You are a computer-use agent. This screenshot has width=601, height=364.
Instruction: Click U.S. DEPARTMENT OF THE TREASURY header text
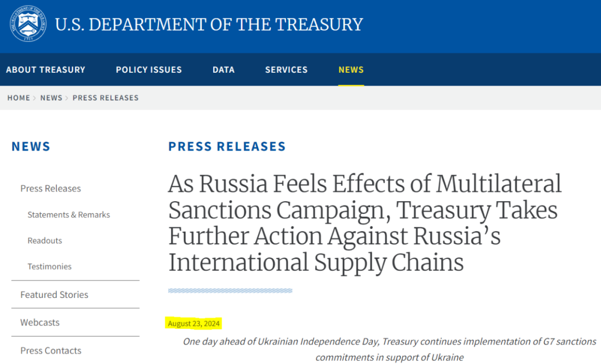click(209, 24)
